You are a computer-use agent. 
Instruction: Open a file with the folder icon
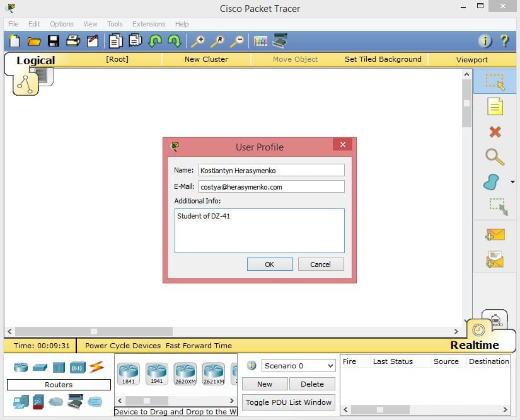tap(34, 41)
